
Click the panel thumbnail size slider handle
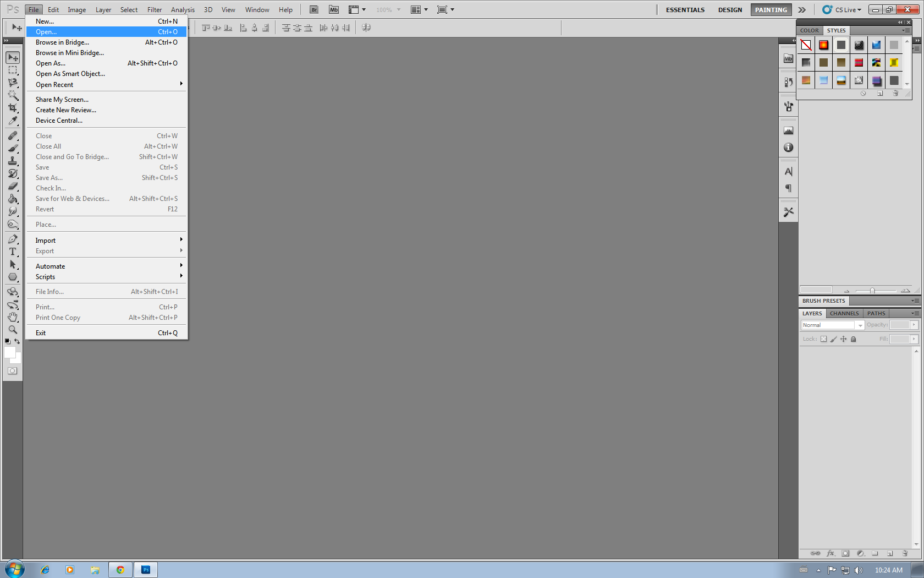click(872, 291)
